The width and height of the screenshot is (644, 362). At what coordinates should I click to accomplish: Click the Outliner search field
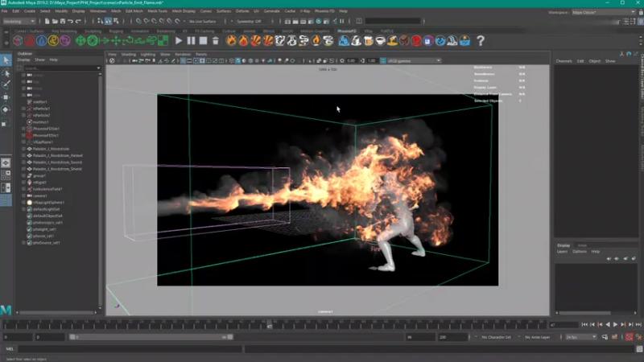[x=58, y=68]
